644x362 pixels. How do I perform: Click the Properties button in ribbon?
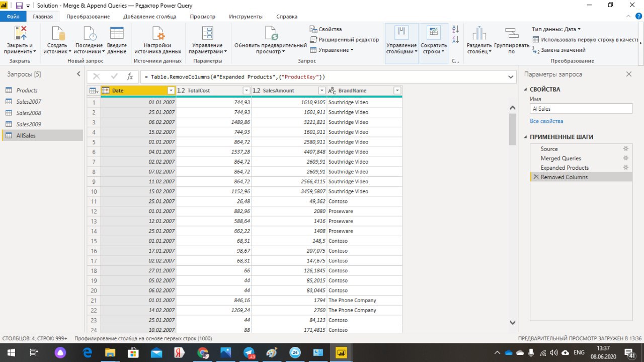[326, 29]
